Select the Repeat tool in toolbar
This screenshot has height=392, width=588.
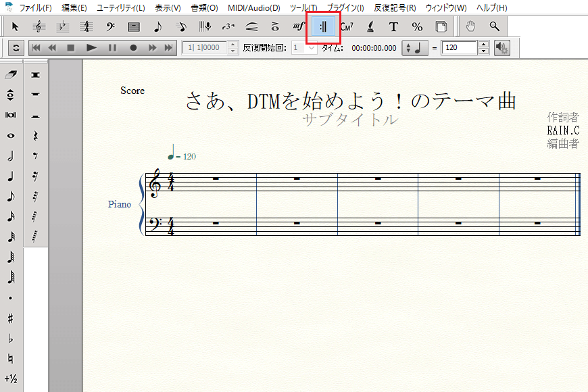[x=323, y=27]
